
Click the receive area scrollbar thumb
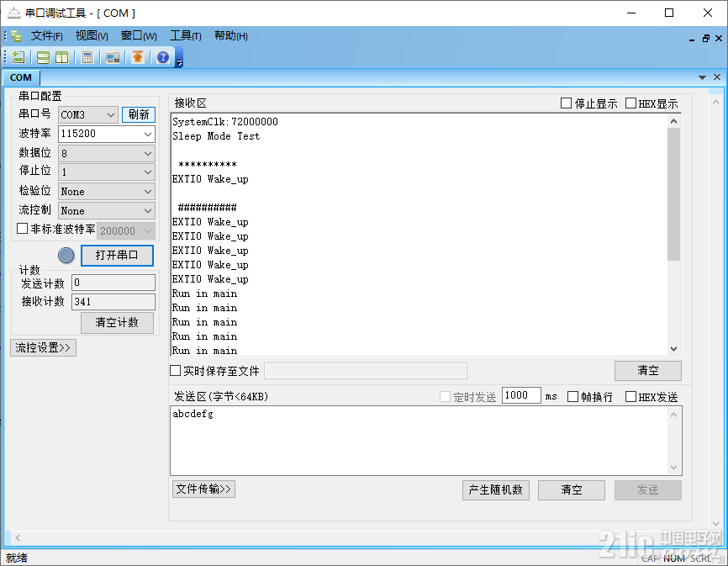tap(673, 194)
